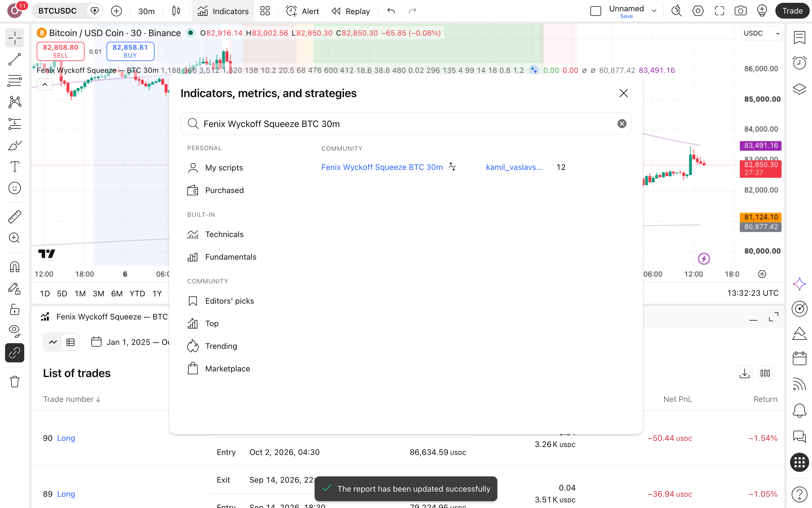Image resolution: width=812 pixels, height=508 pixels.
Task: Open the object tree layers panel
Action: [799, 89]
